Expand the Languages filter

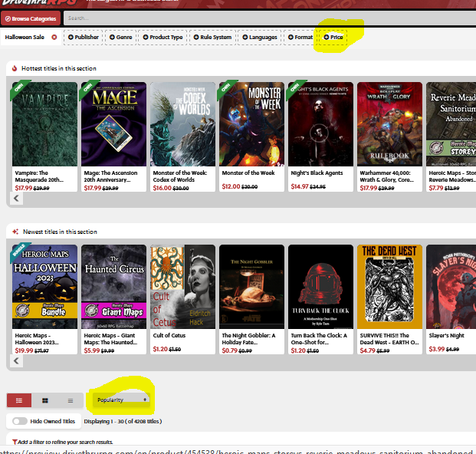click(x=260, y=37)
